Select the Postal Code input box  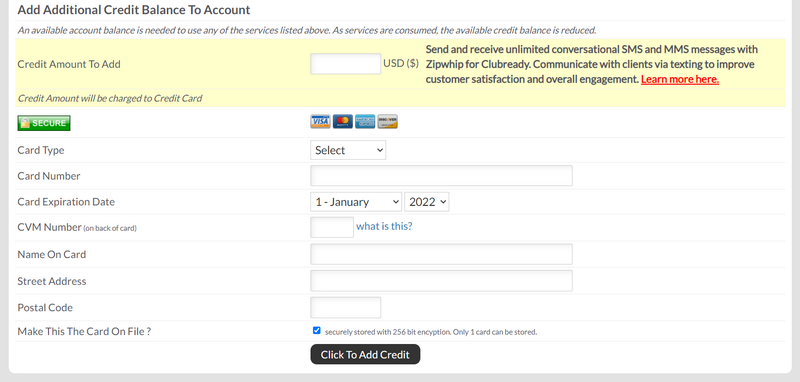pos(345,308)
